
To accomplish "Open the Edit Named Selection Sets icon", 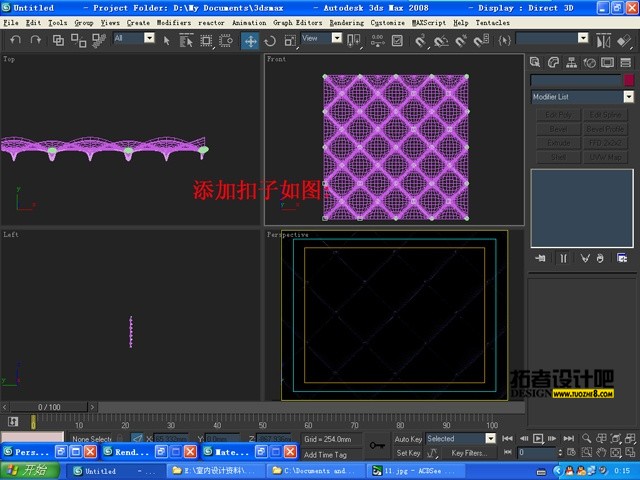I will 505,40.
